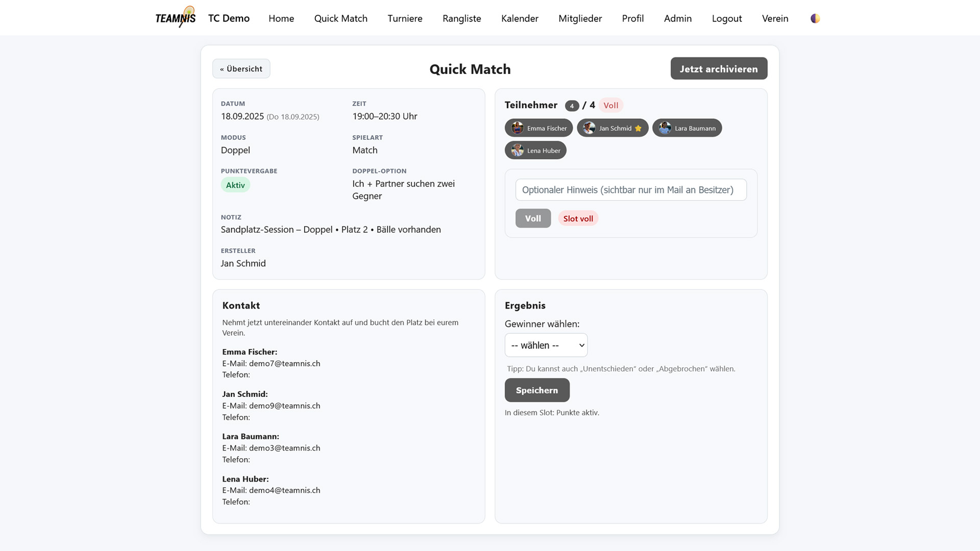Viewport: 980px width, 551px height.
Task: Click the 4/4 participant counter badge
Action: pos(572,106)
